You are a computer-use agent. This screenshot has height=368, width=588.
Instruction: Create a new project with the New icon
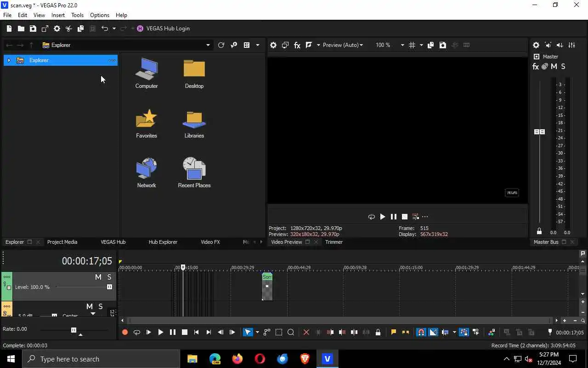pyautogui.click(x=9, y=29)
